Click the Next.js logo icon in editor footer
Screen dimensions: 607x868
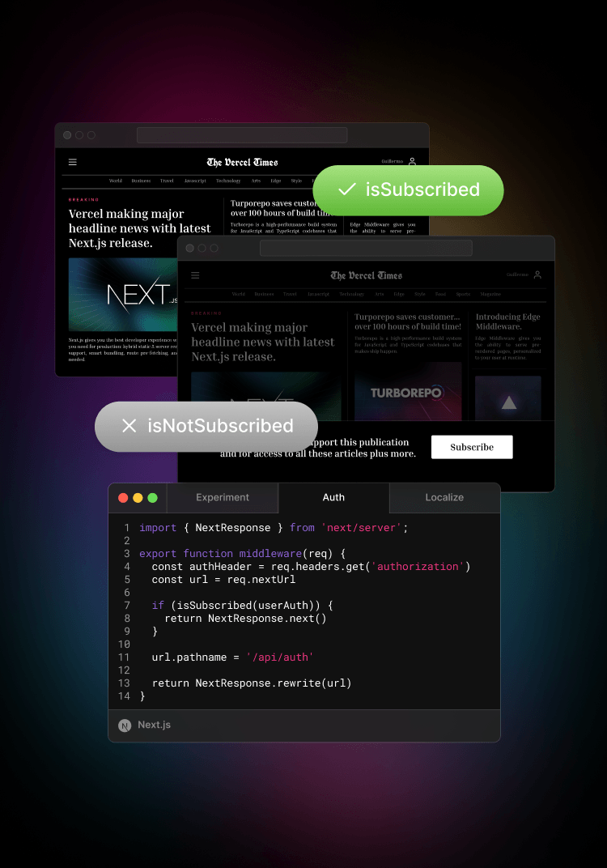(x=125, y=725)
